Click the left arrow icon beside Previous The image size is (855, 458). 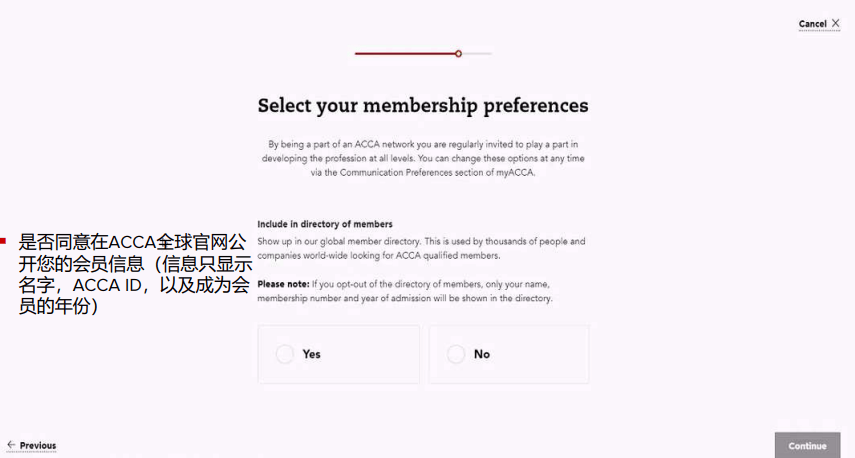(11, 445)
